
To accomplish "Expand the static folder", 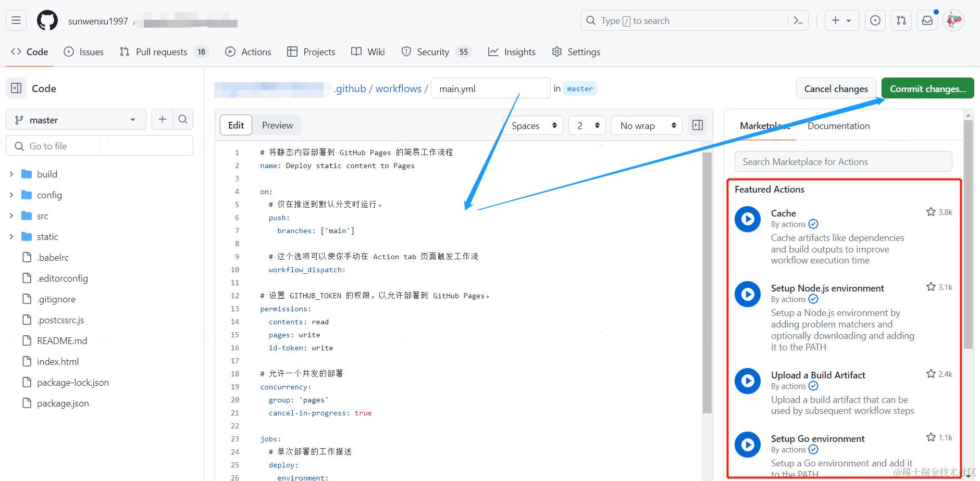I will tap(11, 237).
